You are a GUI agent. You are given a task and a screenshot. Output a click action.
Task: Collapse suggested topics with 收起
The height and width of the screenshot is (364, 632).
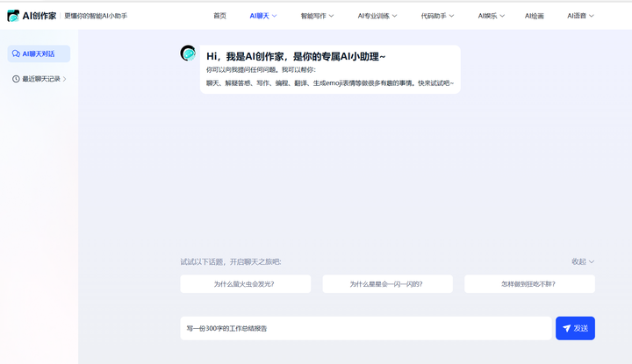583,261
